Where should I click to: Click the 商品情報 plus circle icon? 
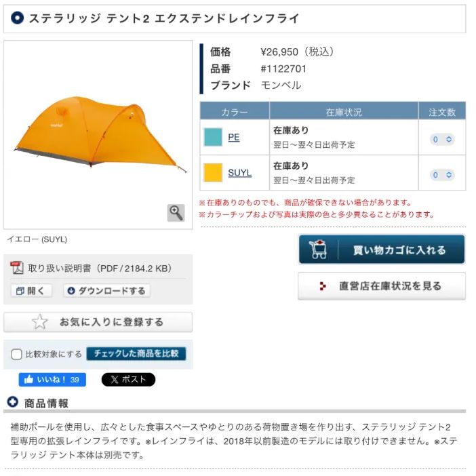pos(13,402)
